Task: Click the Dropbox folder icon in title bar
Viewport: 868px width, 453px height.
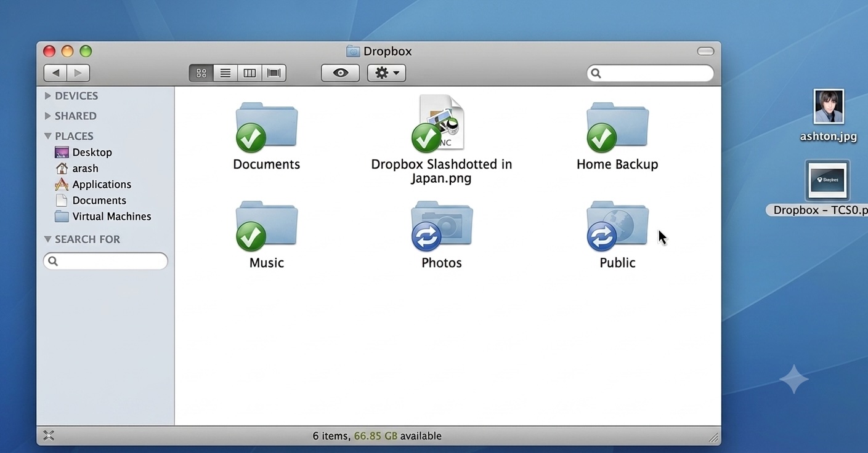Action: (x=353, y=51)
